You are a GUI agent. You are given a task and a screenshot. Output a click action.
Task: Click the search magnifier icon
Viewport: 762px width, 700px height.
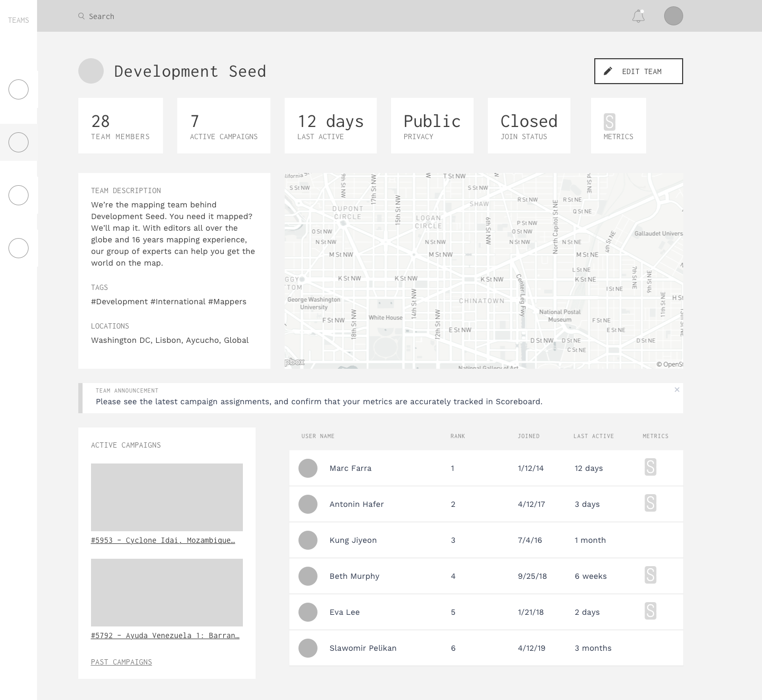(81, 16)
